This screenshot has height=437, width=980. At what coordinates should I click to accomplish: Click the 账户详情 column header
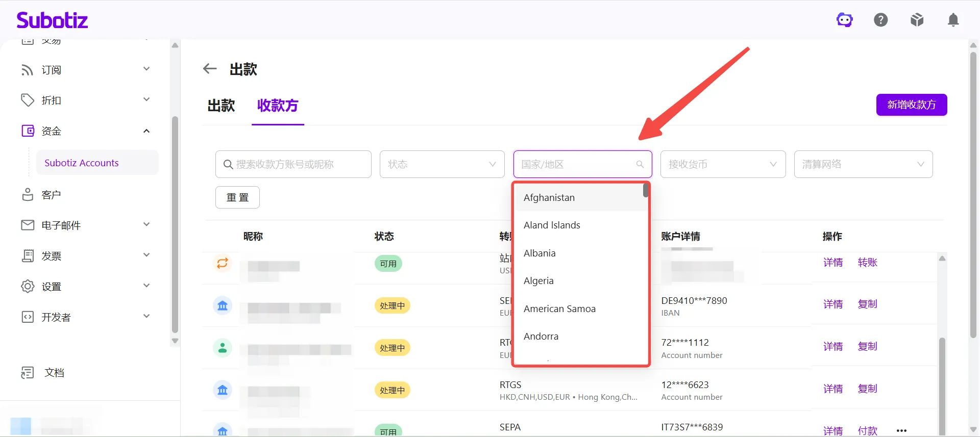(680, 236)
